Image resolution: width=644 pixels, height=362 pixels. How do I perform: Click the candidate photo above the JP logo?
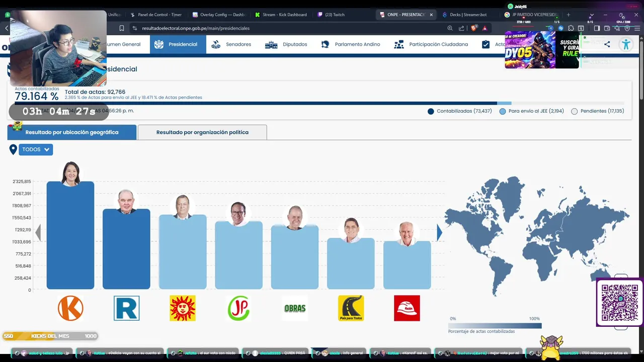pyautogui.click(x=238, y=214)
